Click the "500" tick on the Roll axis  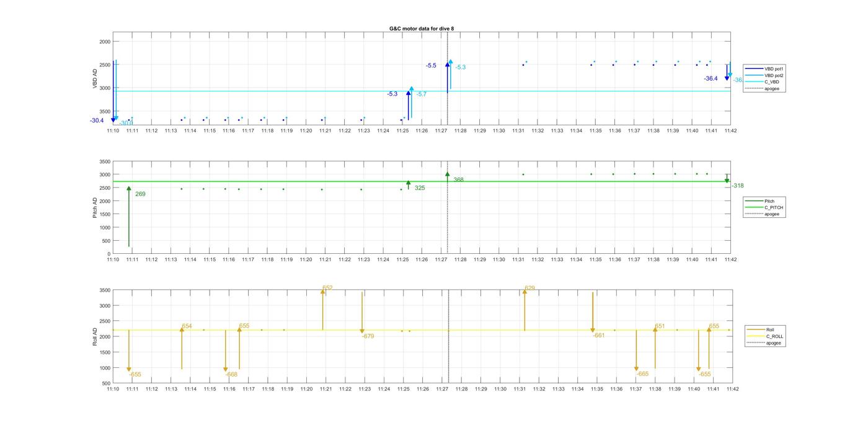click(x=106, y=383)
